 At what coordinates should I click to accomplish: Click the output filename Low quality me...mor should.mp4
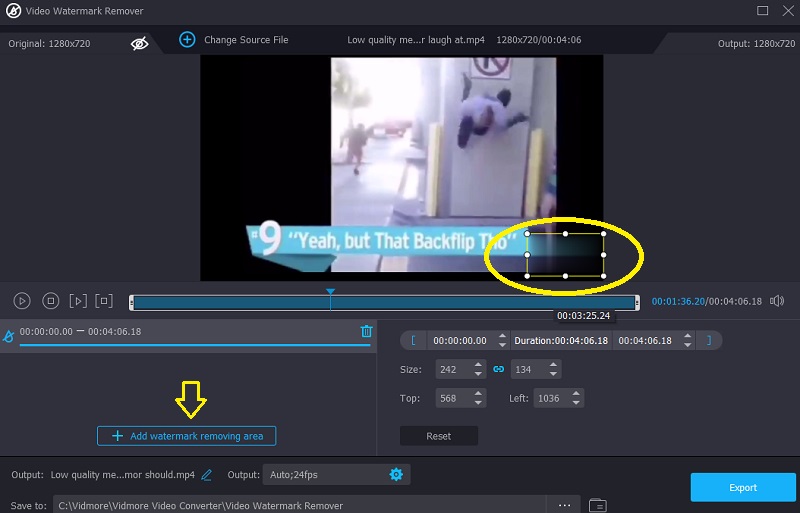(x=122, y=475)
